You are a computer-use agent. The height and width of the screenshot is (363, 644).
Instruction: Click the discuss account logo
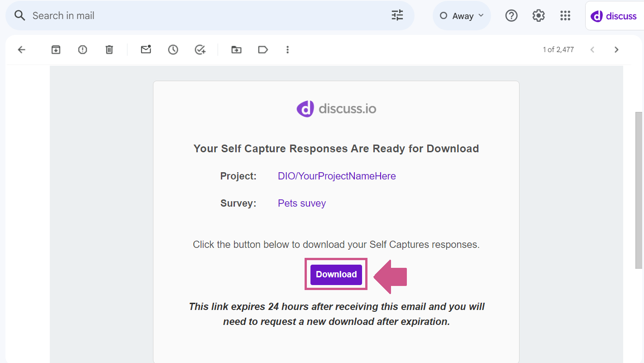[614, 16]
